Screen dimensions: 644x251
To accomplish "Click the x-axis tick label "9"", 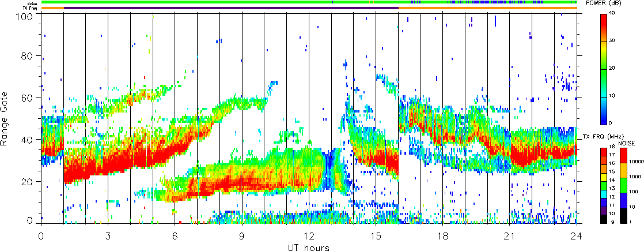I will point(242,236).
